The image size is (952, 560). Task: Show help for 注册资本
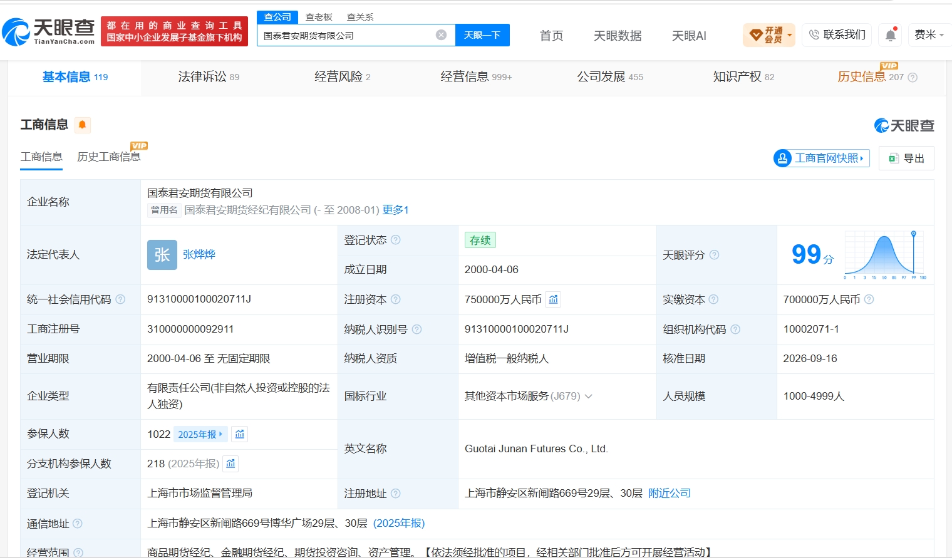coord(396,299)
